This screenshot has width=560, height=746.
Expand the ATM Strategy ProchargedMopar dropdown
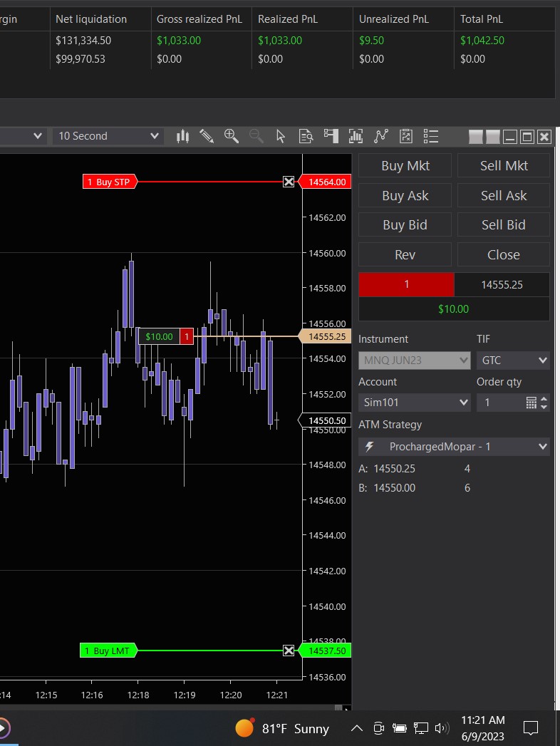pos(454,447)
